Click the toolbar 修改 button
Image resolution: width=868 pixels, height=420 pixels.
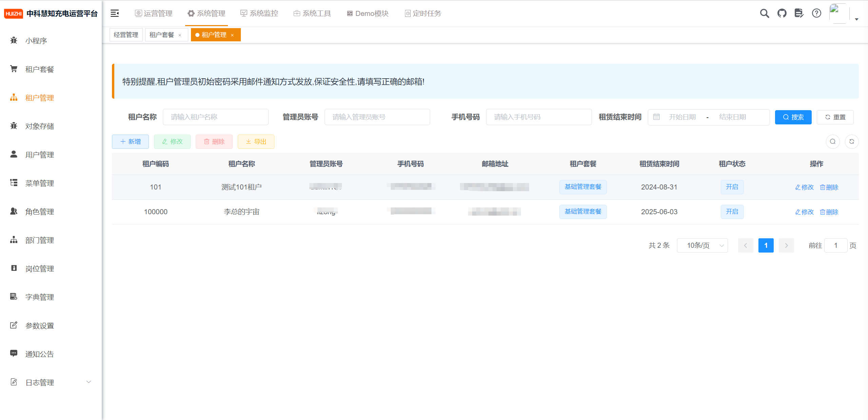click(172, 142)
